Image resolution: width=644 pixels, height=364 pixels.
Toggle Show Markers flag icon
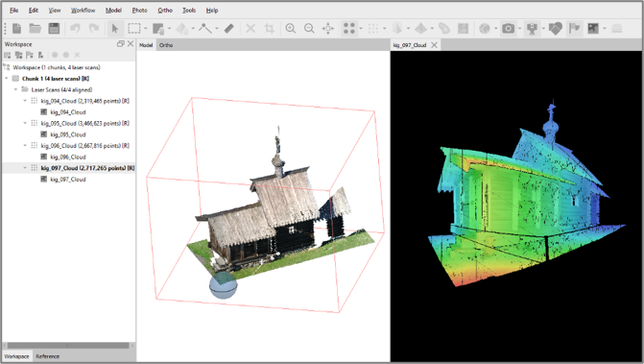(x=574, y=29)
